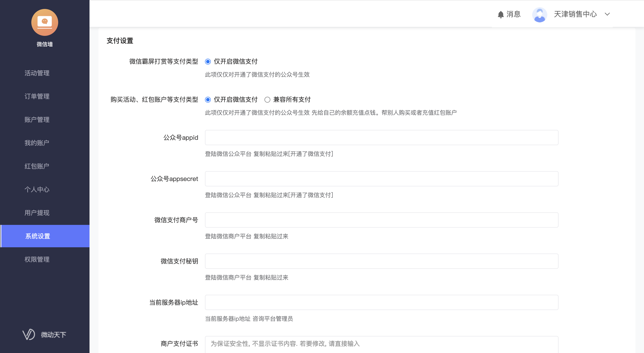The width and height of the screenshot is (644, 353).
Task: Click the 微信墙 orange logo icon
Action: 45,23
